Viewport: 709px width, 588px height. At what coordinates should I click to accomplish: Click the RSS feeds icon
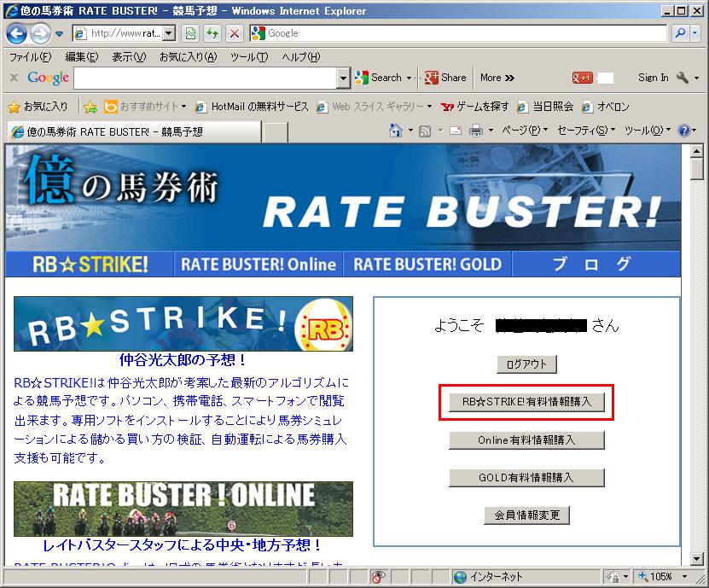(425, 131)
